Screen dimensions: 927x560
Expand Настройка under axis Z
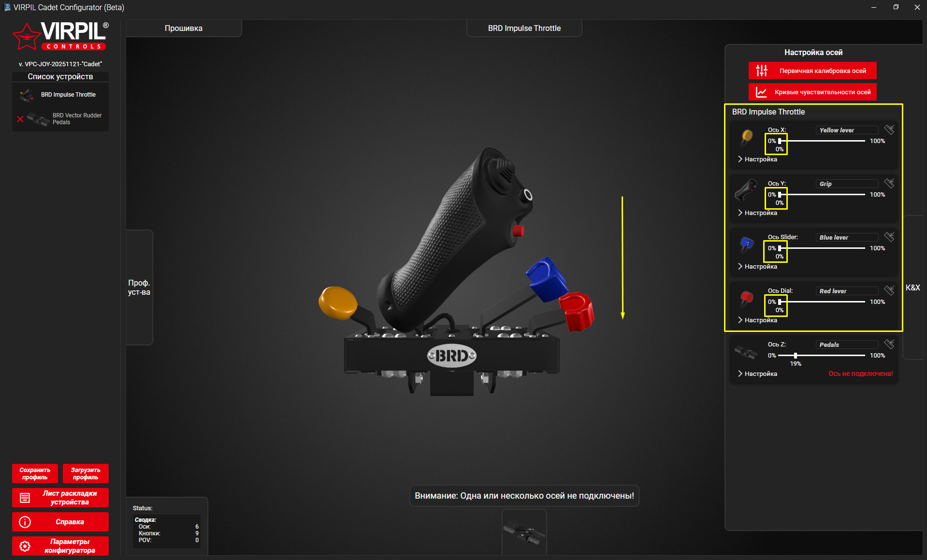tap(757, 374)
